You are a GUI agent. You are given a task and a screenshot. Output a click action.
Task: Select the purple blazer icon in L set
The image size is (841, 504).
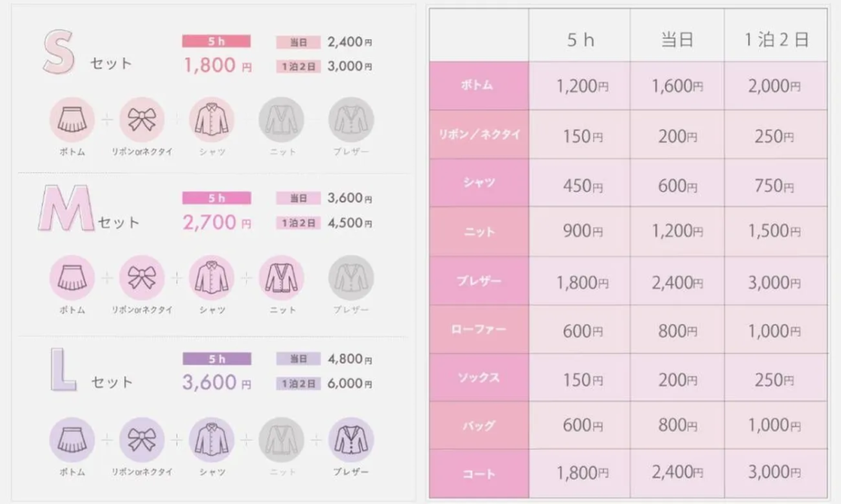[351, 440]
